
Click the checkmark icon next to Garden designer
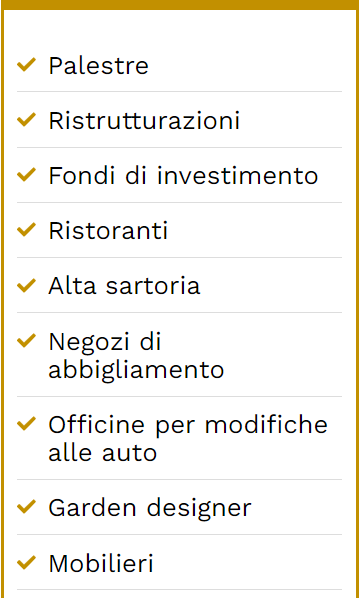click(26, 507)
